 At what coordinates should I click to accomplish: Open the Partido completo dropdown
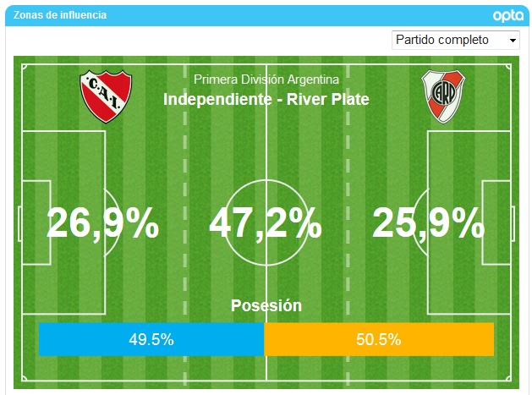(455, 40)
